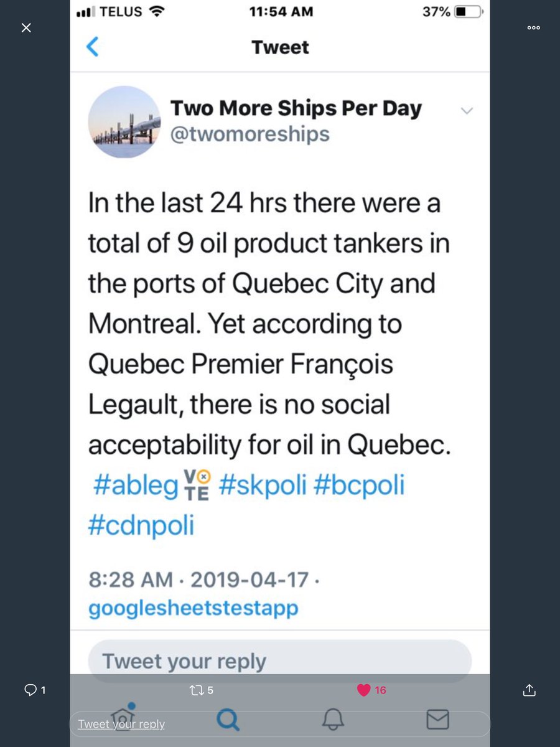This screenshot has height=747, width=560.
Task: Click the reply speech bubble icon
Action: 31,690
